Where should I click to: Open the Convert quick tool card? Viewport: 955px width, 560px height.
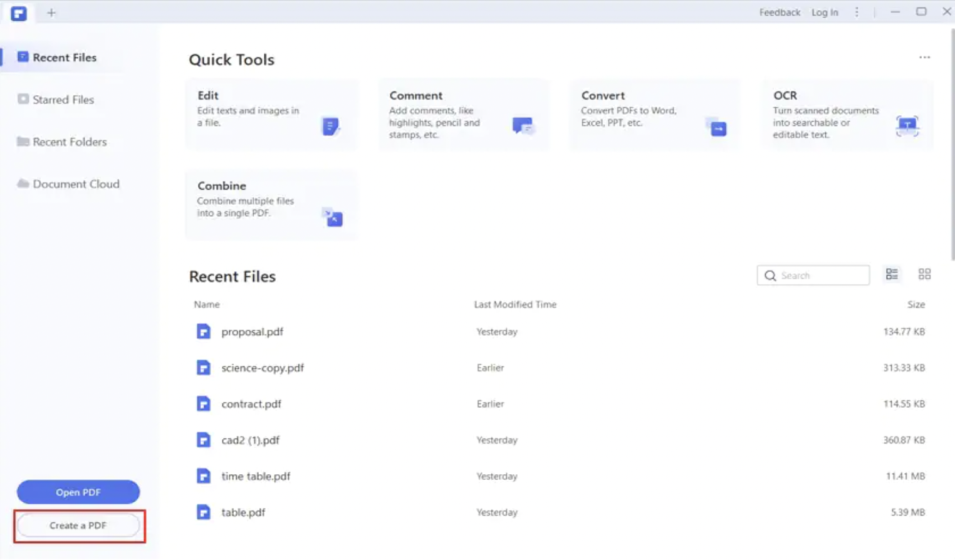click(x=655, y=114)
